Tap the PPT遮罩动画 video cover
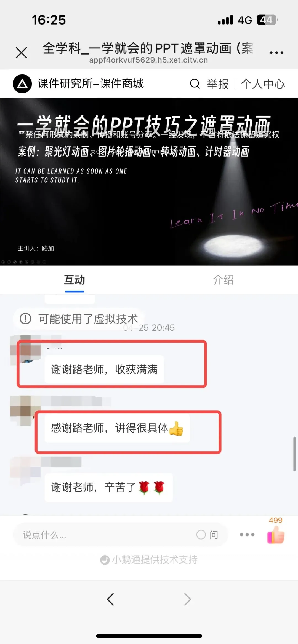 click(x=149, y=182)
